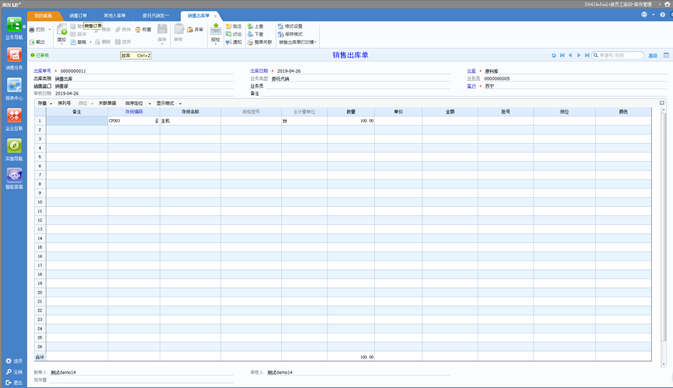This screenshot has height=388, width=673.
Task: Click the 出库单号 label link
Action: coord(42,71)
